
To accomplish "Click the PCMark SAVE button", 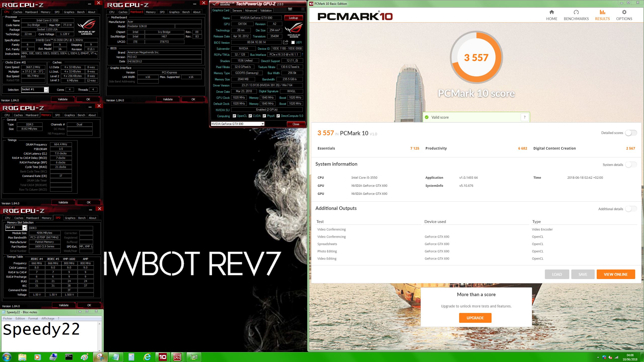I will (583, 274).
